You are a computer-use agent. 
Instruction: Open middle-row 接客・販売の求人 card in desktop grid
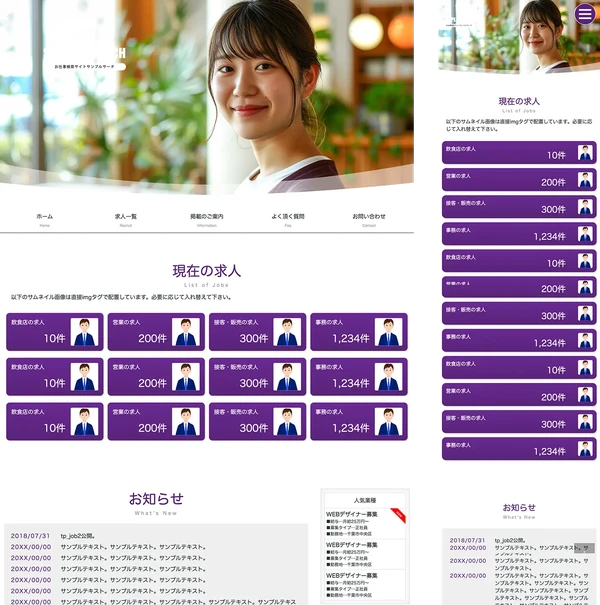(x=258, y=377)
